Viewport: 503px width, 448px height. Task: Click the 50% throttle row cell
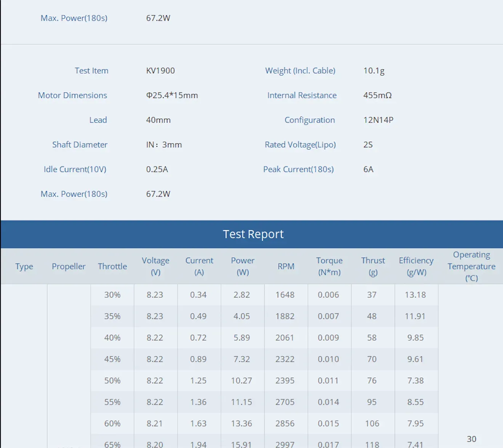[x=112, y=381]
